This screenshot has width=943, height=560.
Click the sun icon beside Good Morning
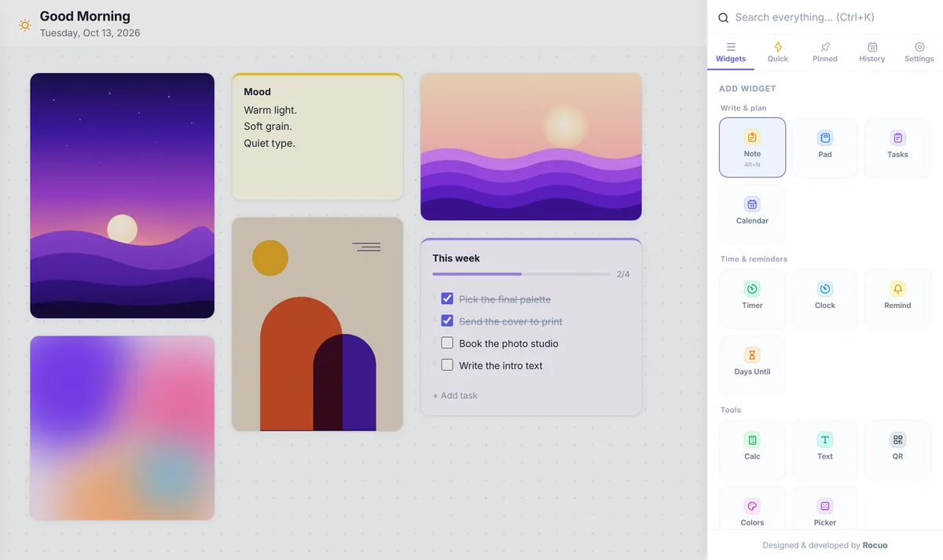click(x=25, y=25)
